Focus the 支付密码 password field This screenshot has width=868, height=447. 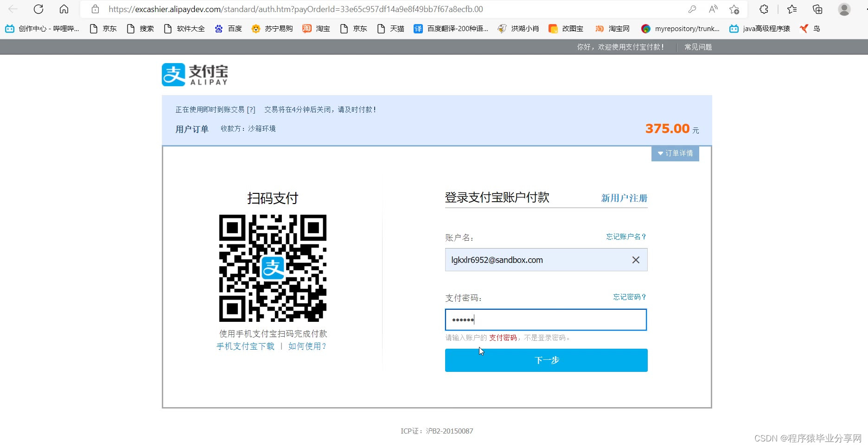coord(546,320)
